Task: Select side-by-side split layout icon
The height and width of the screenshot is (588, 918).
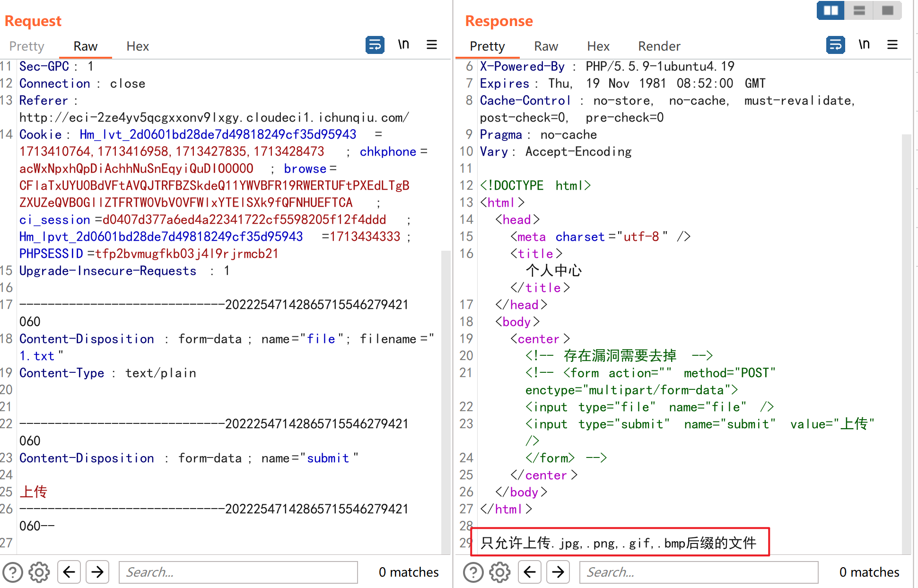Action: [831, 10]
